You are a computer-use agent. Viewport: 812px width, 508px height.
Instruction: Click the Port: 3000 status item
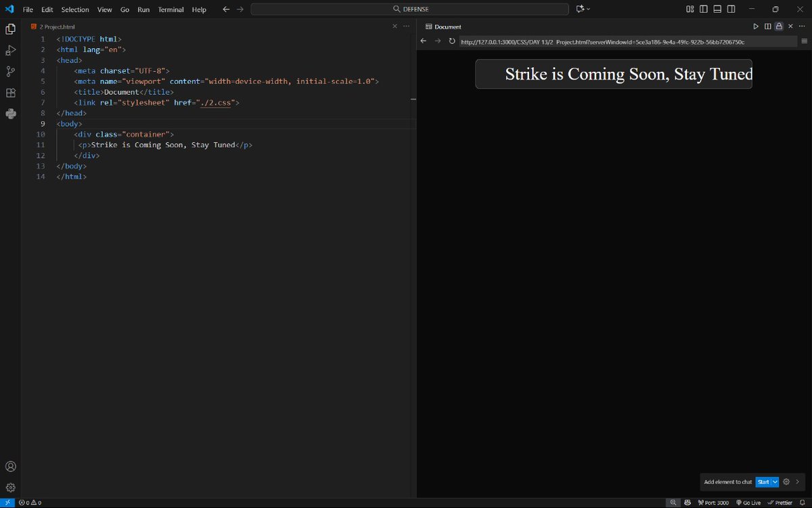(713, 503)
